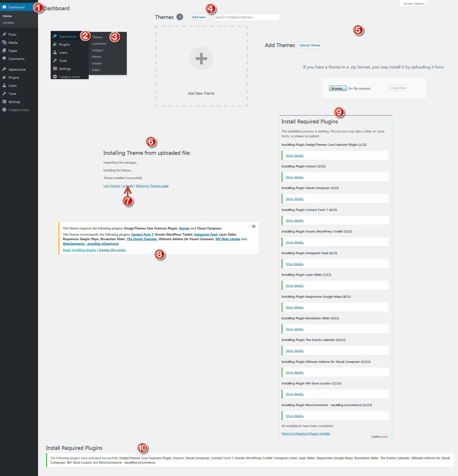Screen dimensions: 458x476
Task: Open Posts via the pushpin icon
Action: [5, 34]
